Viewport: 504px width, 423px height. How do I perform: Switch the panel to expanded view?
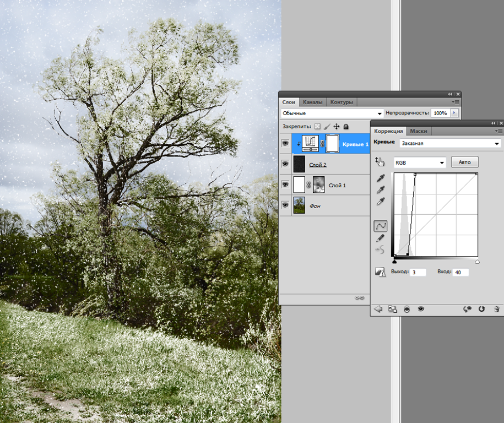[x=393, y=309]
